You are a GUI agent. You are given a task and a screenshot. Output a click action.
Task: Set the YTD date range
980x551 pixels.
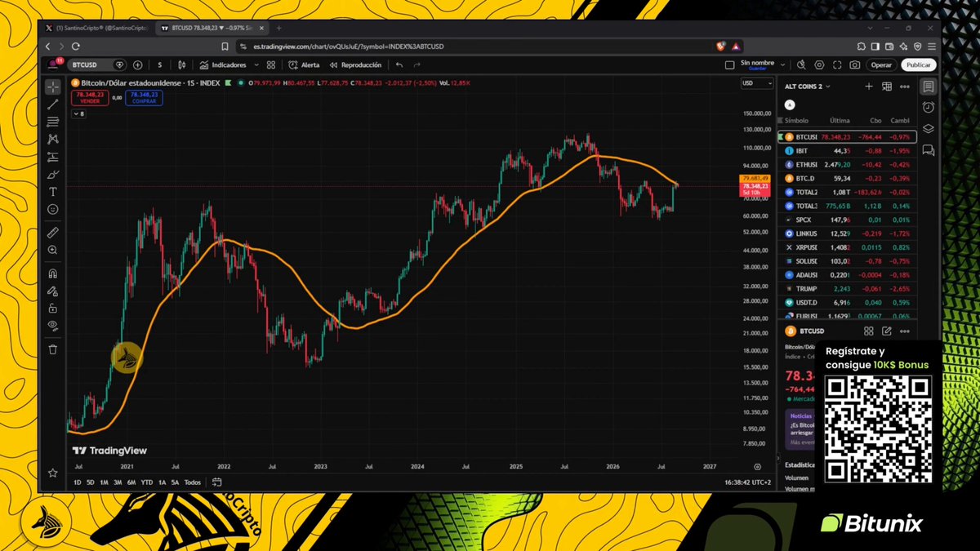click(x=147, y=482)
